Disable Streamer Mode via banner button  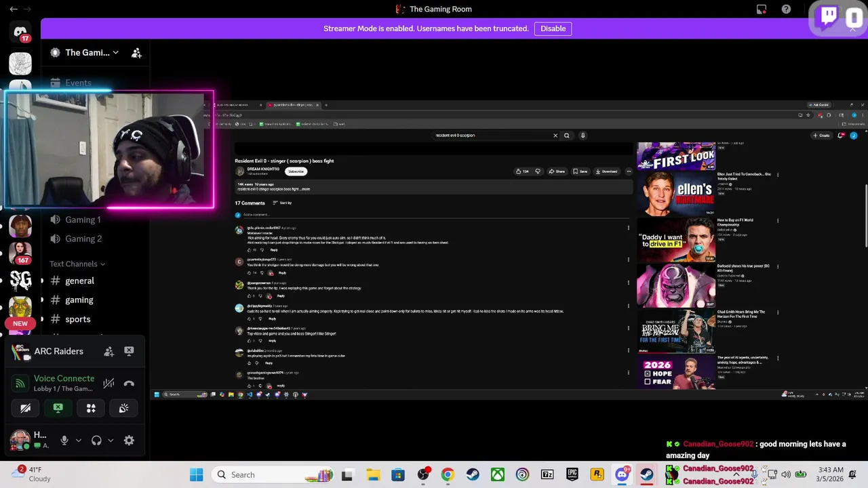click(x=553, y=28)
